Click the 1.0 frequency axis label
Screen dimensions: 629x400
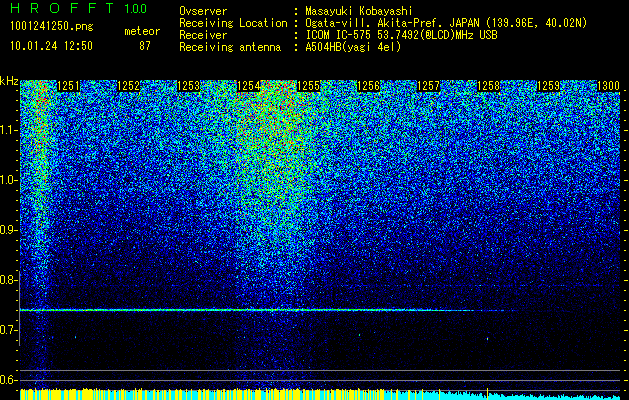8,180
